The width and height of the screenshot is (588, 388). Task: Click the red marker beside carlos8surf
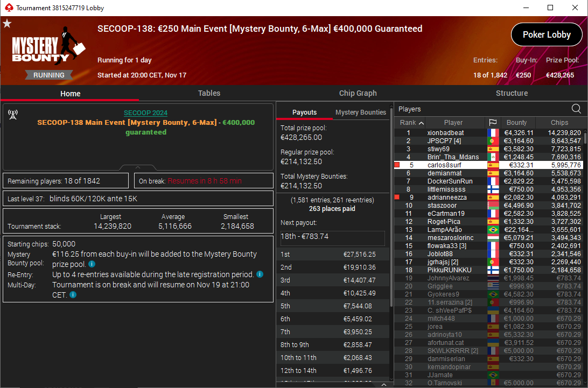[397, 165]
